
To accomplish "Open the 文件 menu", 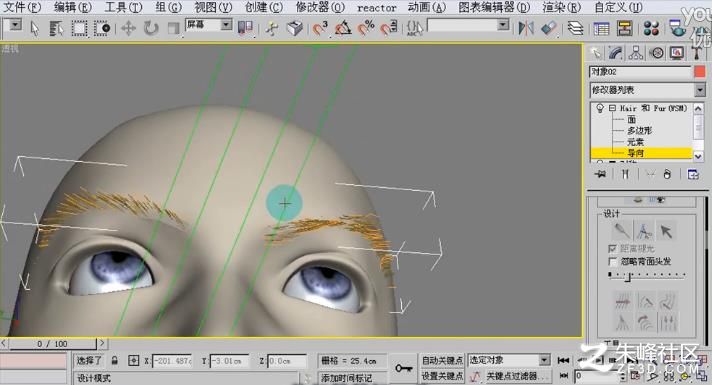I will tap(22, 7).
